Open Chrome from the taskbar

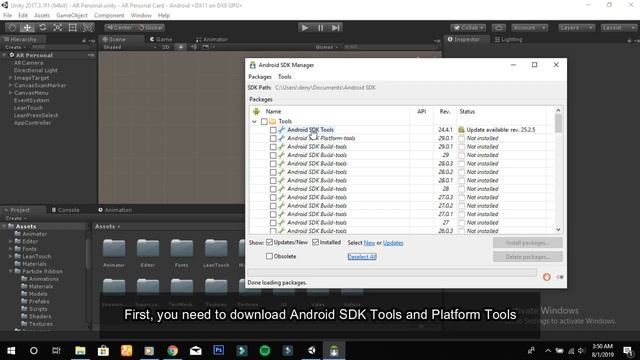click(x=173, y=350)
